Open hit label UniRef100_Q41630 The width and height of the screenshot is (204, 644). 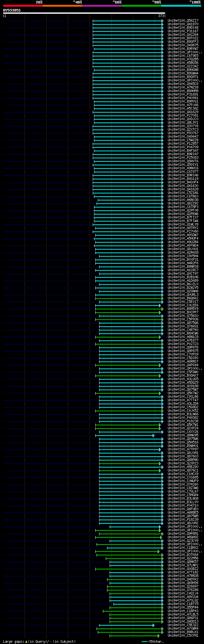tap(183, 186)
